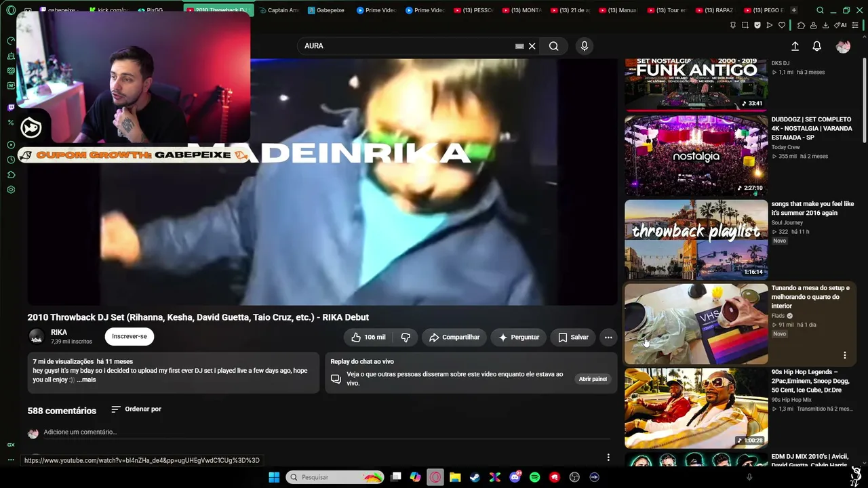Open the EDM DJ MIX 2010's video title

coord(810,461)
